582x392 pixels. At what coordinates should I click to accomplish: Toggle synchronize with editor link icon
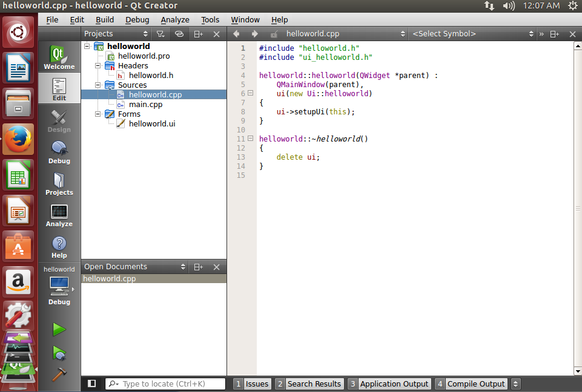click(179, 34)
